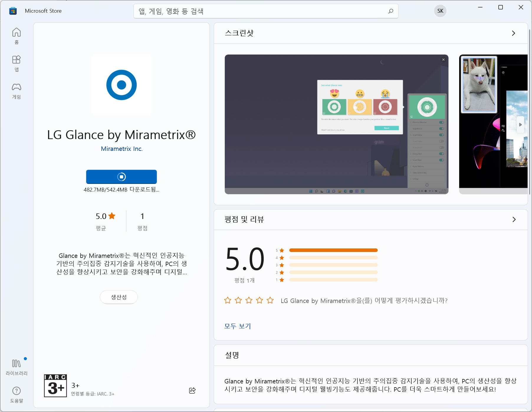This screenshot has width=532, height=412.
Task: Open 모두 보기 to see all reviews
Action: click(238, 326)
